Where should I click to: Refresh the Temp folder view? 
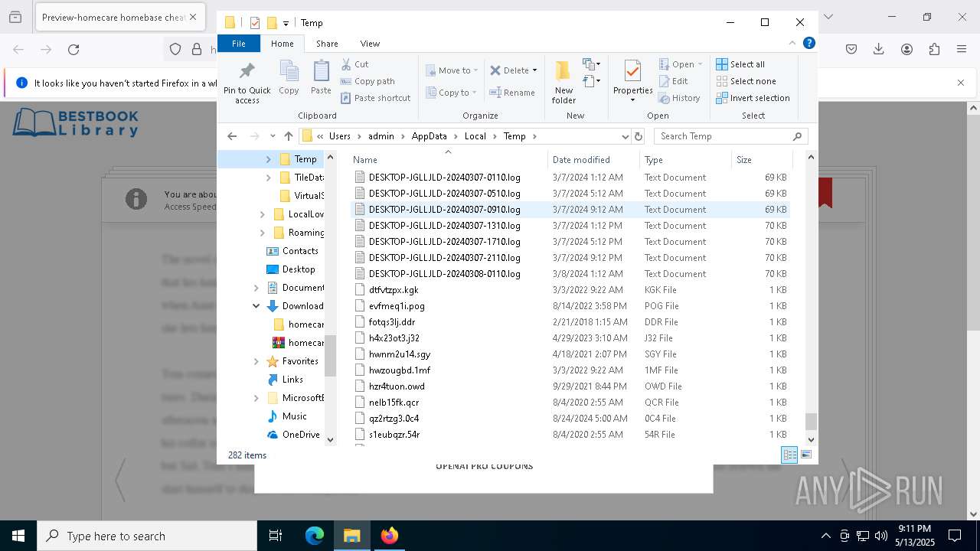coord(639,136)
